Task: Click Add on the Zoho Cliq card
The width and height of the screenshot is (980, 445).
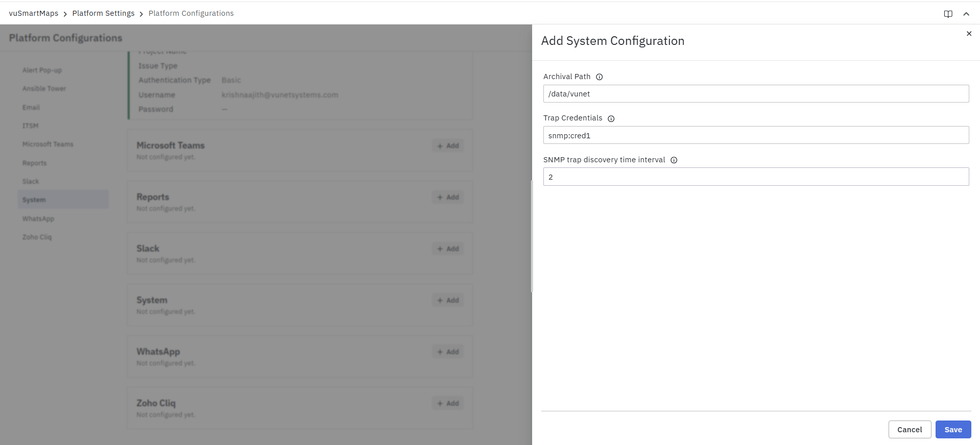Action: coord(448,404)
